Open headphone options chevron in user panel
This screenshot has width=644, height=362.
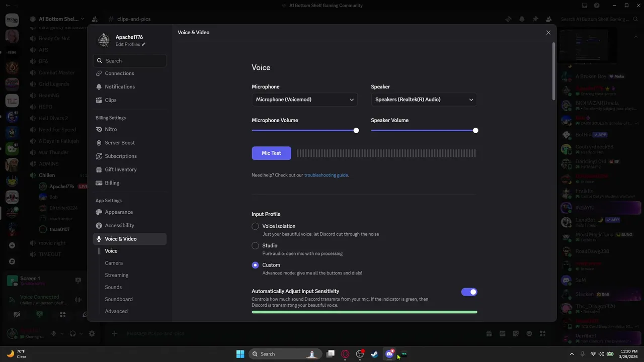81,333
